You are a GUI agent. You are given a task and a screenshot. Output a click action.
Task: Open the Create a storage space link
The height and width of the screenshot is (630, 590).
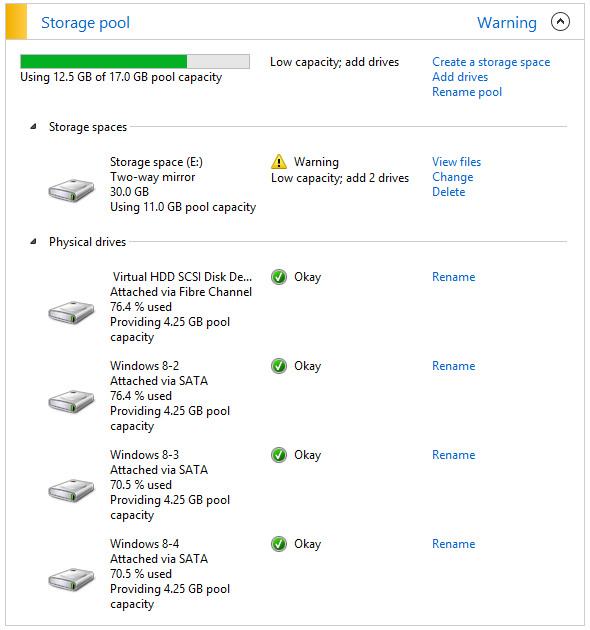click(491, 62)
